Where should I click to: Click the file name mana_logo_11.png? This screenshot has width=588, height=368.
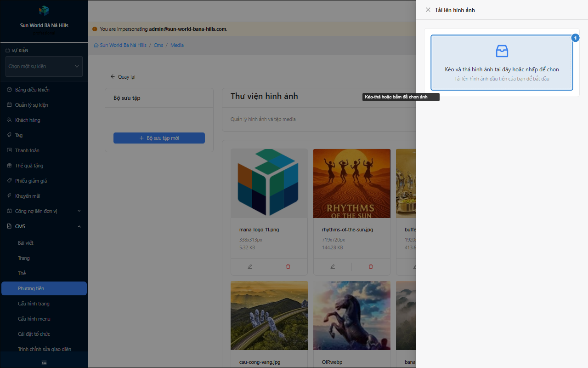259,230
